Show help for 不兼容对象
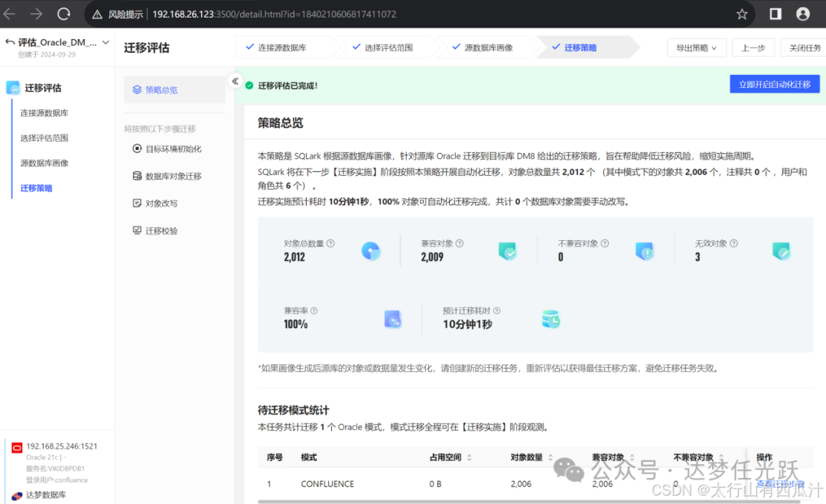 click(605, 243)
